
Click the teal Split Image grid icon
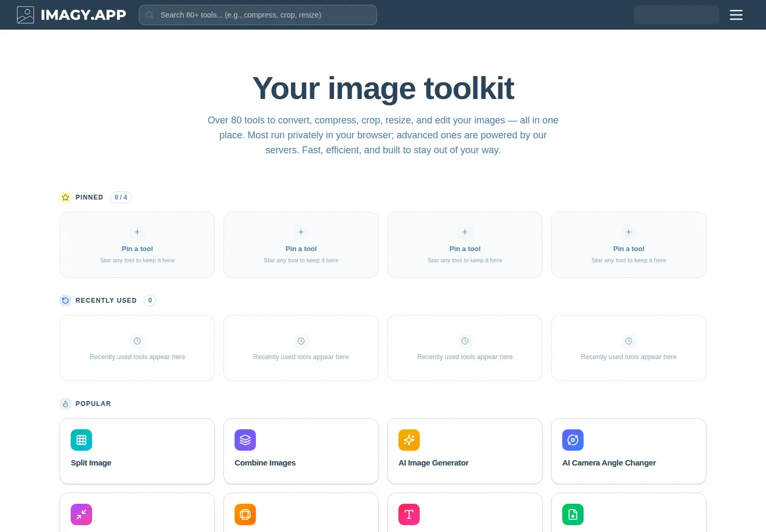point(81,440)
